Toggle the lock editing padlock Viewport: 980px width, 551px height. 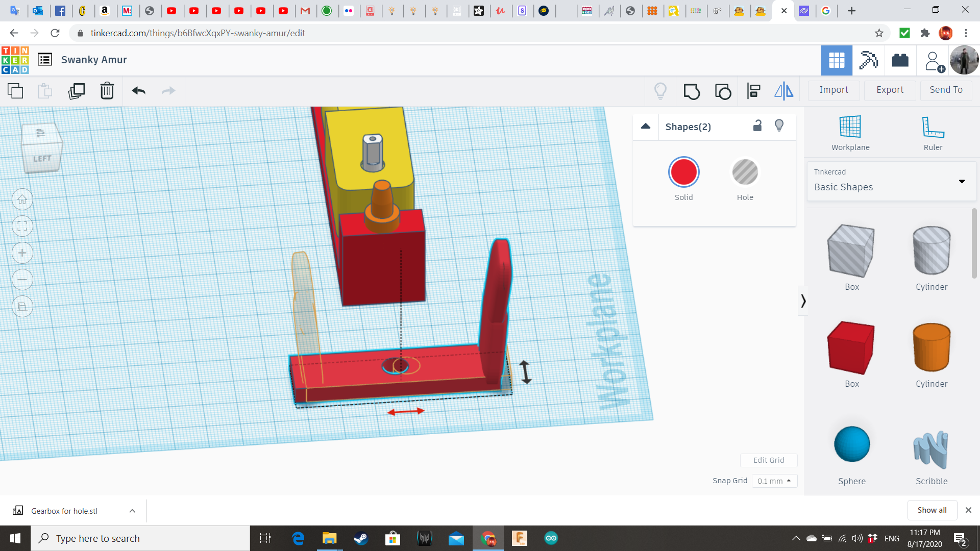click(757, 126)
